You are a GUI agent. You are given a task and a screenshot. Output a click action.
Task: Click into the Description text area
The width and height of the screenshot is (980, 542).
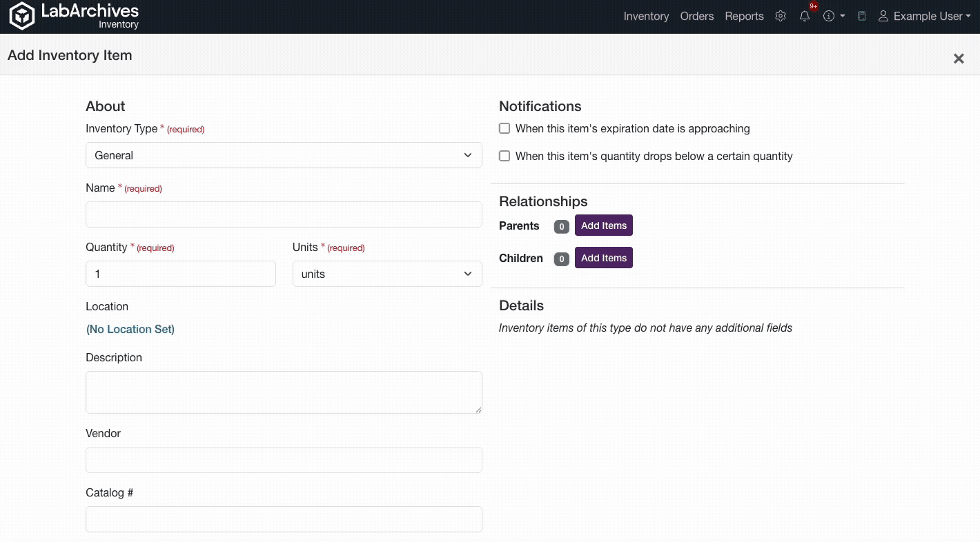pos(284,392)
